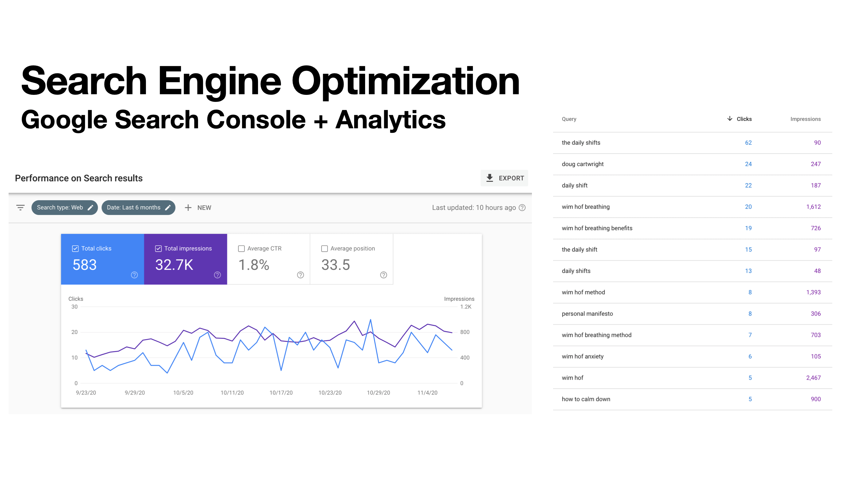This screenshot has width=847, height=504.
Task: Click the 10/29/20 chart date label
Action: click(x=378, y=393)
